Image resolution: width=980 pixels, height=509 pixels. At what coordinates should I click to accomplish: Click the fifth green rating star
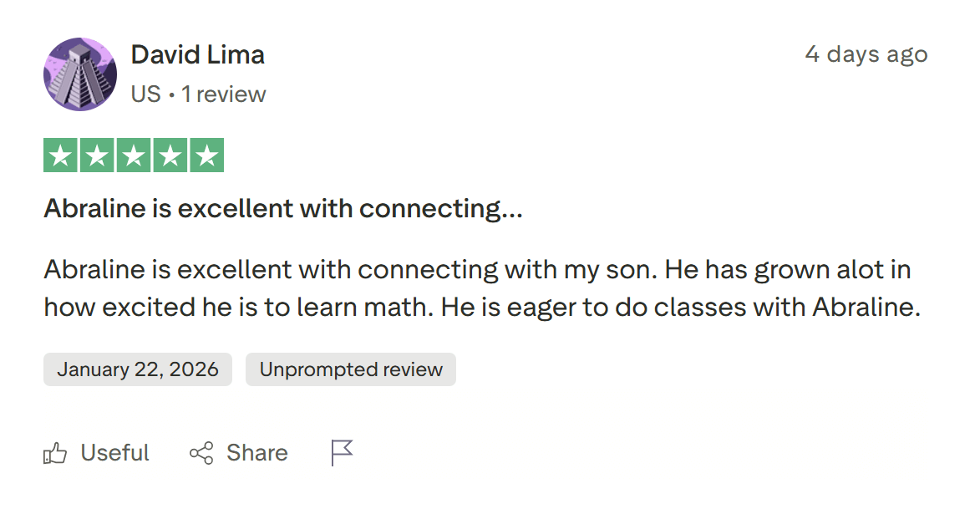tap(207, 155)
